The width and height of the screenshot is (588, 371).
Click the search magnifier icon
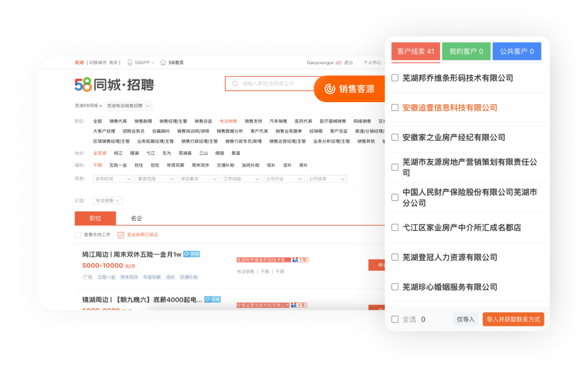pyautogui.click(x=236, y=84)
